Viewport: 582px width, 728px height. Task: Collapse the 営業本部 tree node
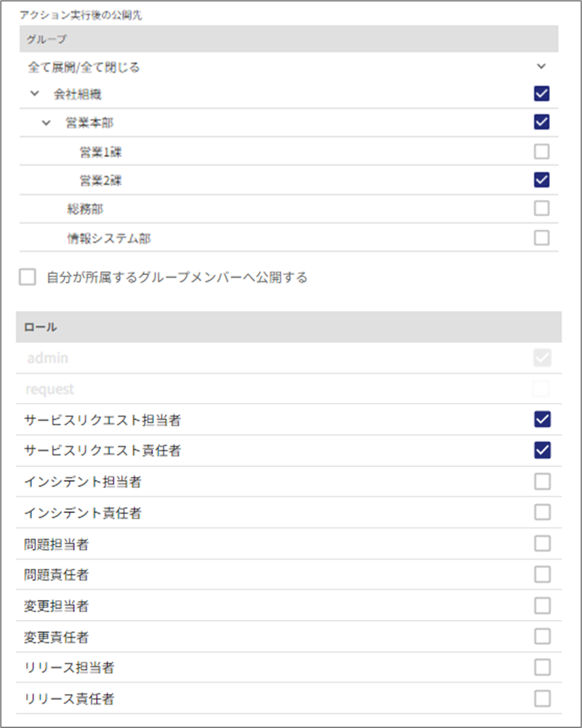(x=46, y=123)
